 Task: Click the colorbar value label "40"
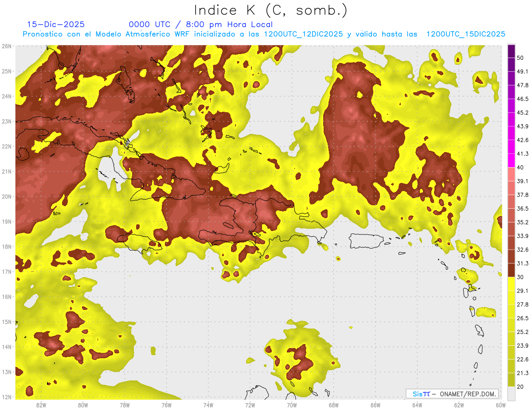[x=520, y=167]
